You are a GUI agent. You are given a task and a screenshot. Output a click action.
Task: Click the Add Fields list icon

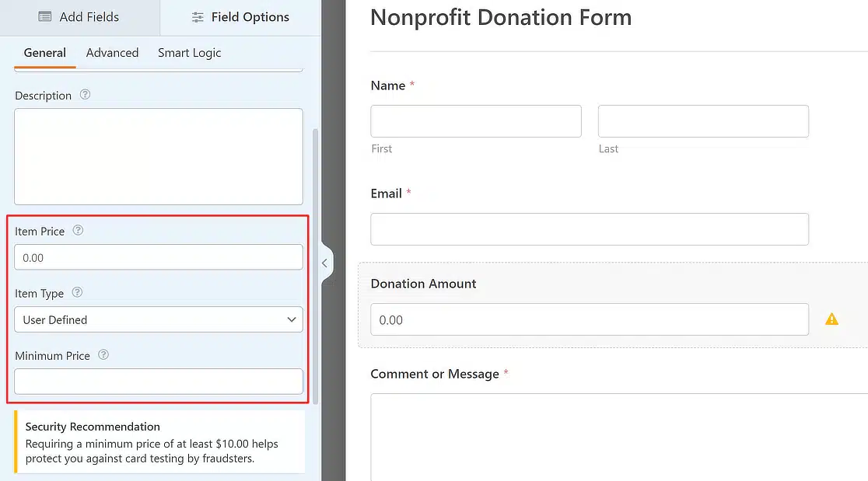tap(45, 16)
